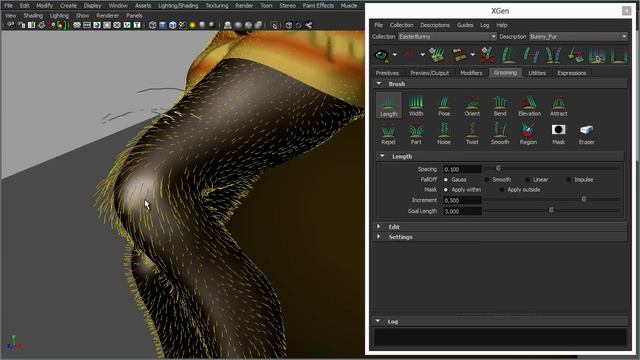
Task: Open Maya's Lighting/Shading menu
Action: click(x=178, y=6)
